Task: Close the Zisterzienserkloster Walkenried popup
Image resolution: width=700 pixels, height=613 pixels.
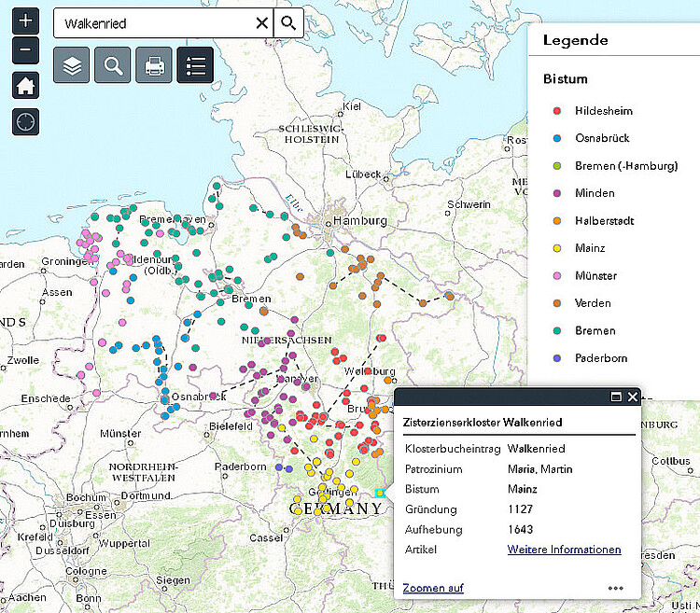Action: (632, 397)
